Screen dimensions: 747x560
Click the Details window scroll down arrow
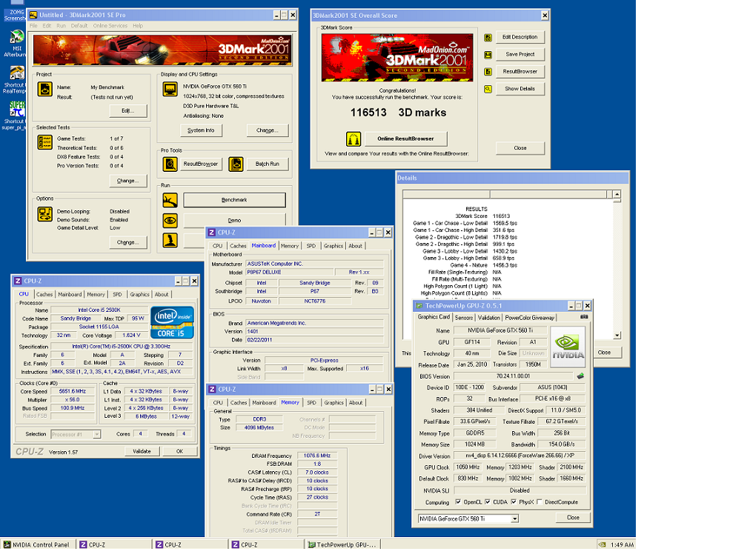pyautogui.click(x=617, y=336)
